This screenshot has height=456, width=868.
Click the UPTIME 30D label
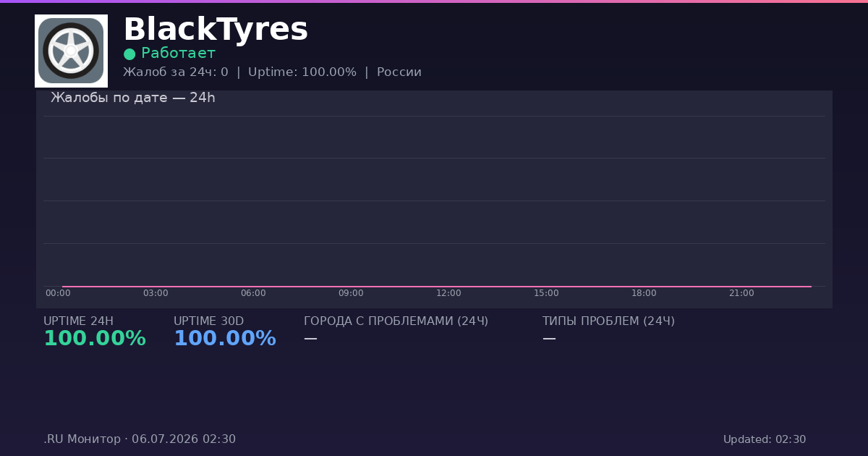(208, 321)
